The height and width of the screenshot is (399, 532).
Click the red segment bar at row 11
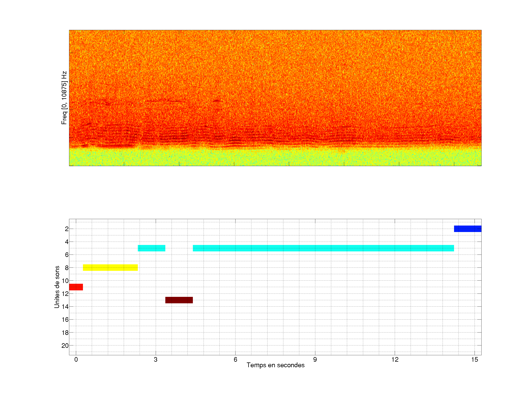pos(76,287)
